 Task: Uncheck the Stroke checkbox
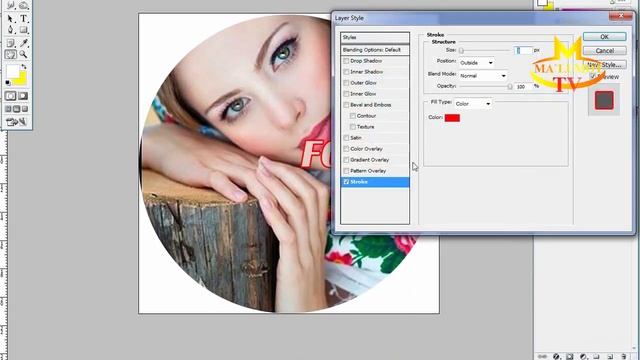click(x=346, y=182)
